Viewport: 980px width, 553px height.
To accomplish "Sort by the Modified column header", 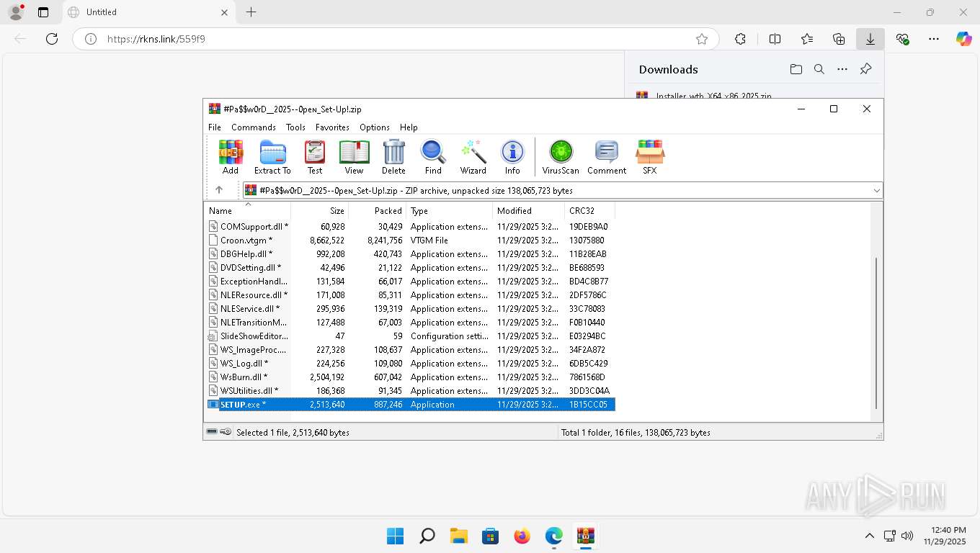I will [x=529, y=211].
